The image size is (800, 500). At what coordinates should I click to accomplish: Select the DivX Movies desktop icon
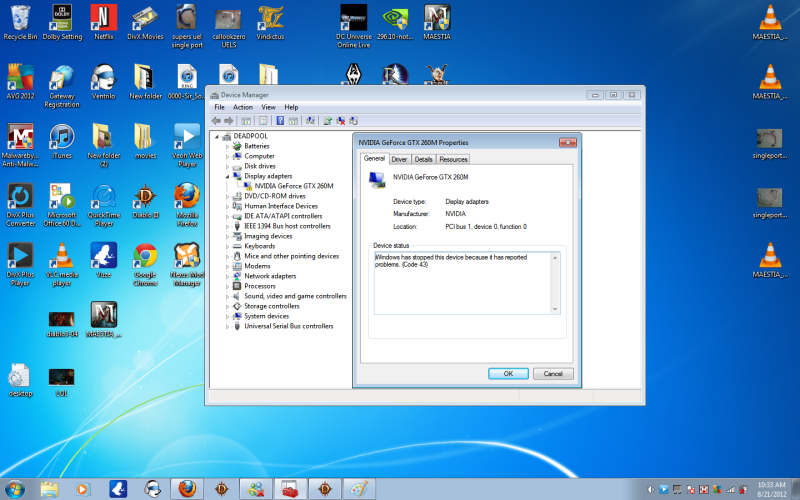145,23
